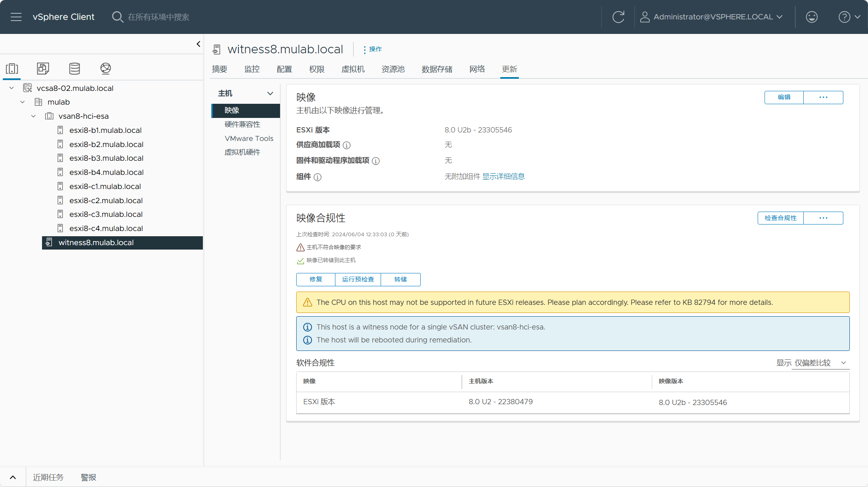This screenshot has height=487, width=868.
Task: Select vcsa8-02.mulab.local vCenter in tree
Action: click(x=75, y=88)
